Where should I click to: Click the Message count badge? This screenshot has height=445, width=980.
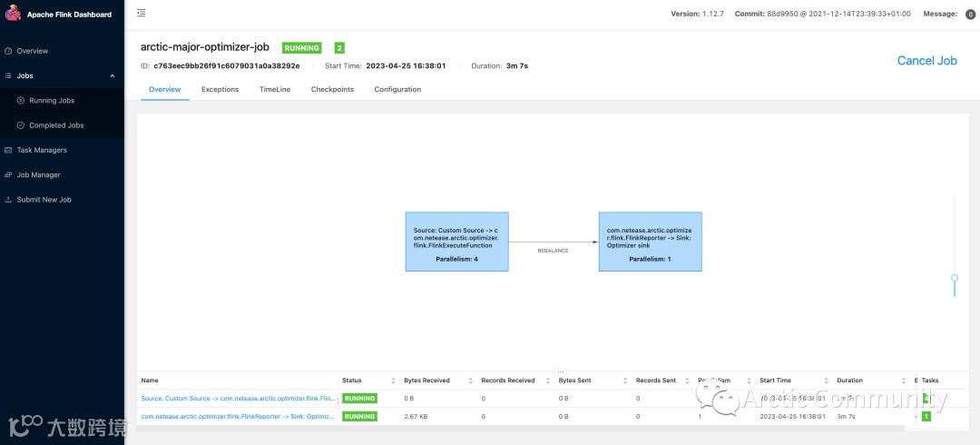pyautogui.click(x=970, y=15)
